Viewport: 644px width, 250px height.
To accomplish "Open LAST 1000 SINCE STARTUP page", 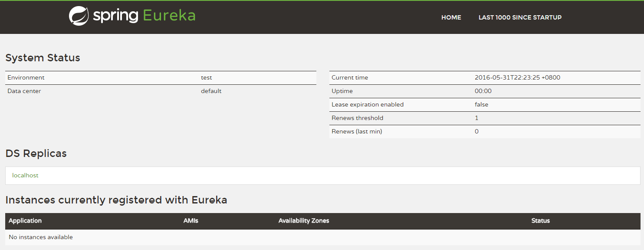I will (520, 17).
